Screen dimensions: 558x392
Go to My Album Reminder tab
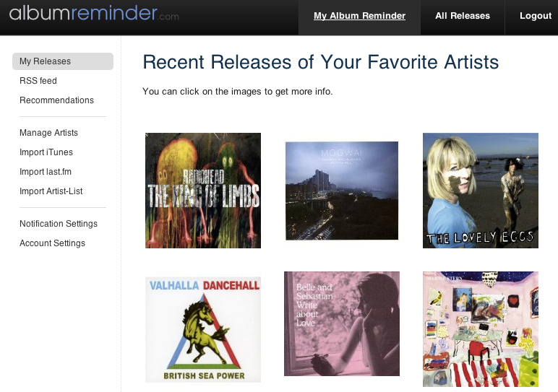[x=359, y=16]
